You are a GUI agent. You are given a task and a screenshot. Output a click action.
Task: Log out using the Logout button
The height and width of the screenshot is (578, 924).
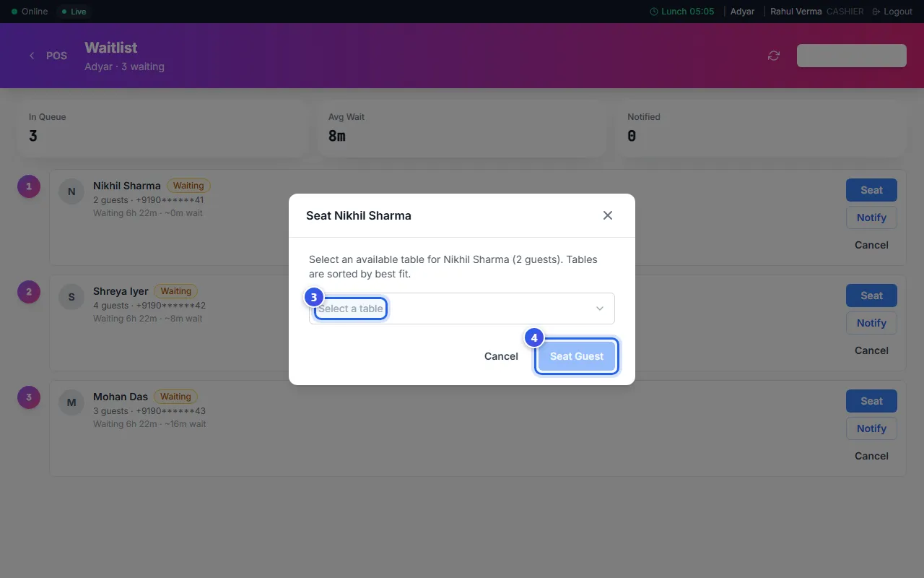coord(892,12)
